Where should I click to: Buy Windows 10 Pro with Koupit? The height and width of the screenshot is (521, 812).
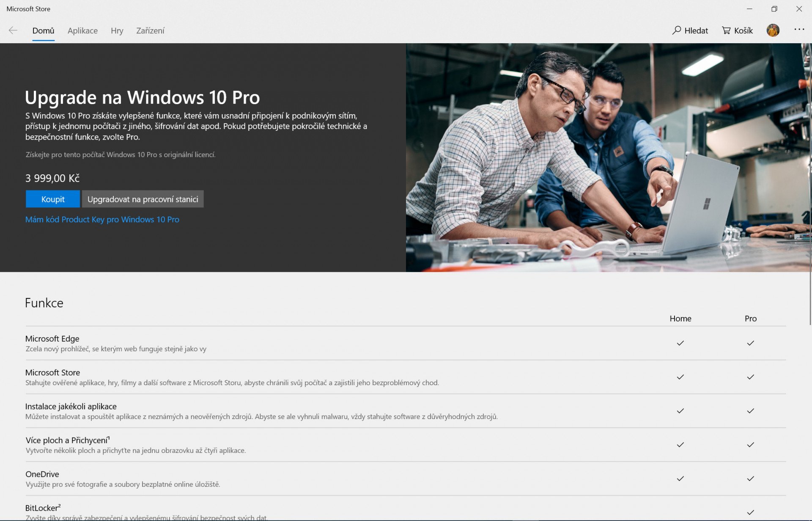click(x=53, y=199)
